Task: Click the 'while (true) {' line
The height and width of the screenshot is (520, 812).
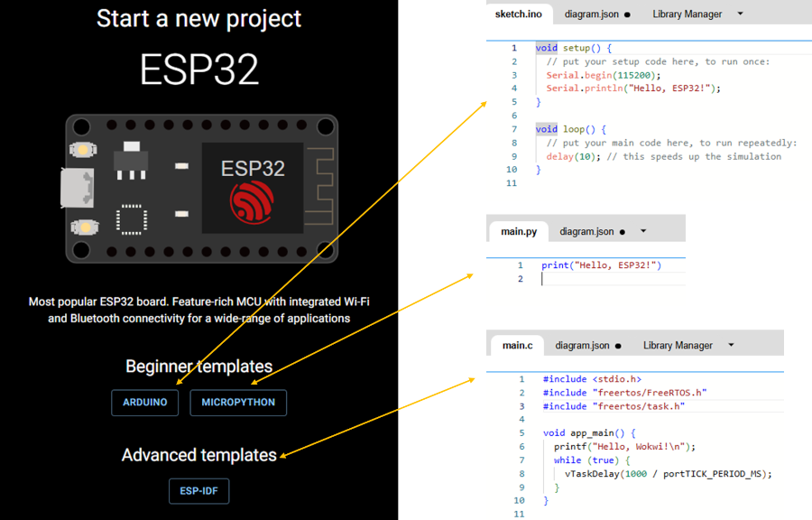Action: pyautogui.click(x=592, y=460)
